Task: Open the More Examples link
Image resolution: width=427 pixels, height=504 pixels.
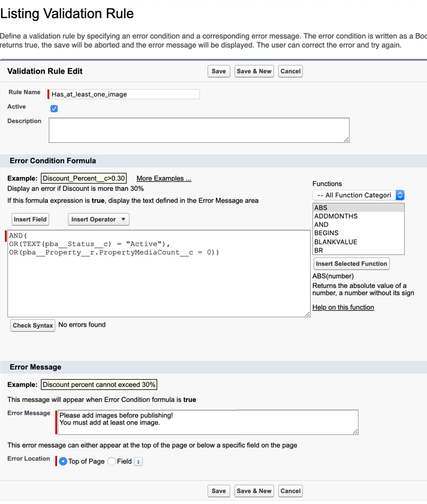Action: [x=164, y=178]
